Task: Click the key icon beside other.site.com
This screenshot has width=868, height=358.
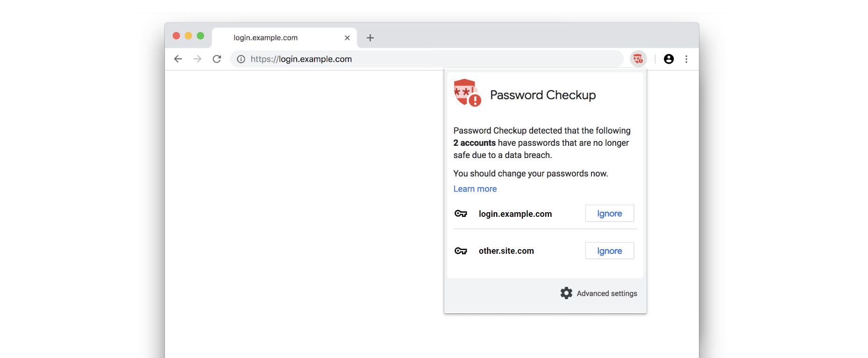Action: 461,251
